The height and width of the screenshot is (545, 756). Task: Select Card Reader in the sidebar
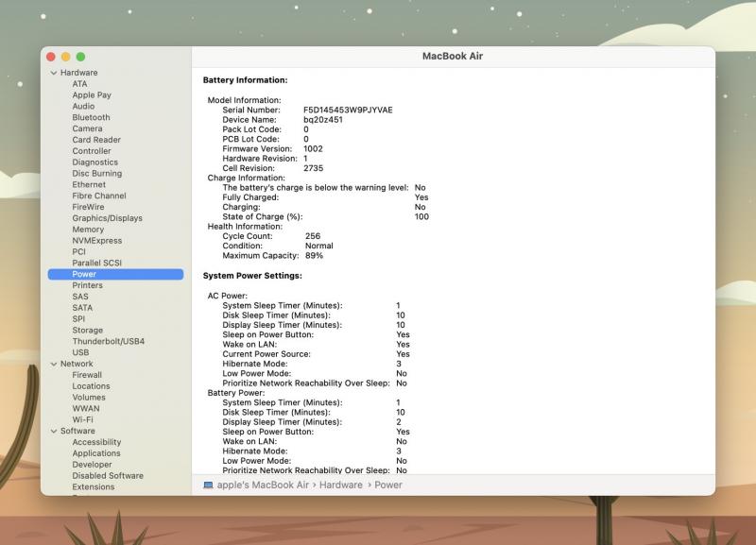(96, 140)
